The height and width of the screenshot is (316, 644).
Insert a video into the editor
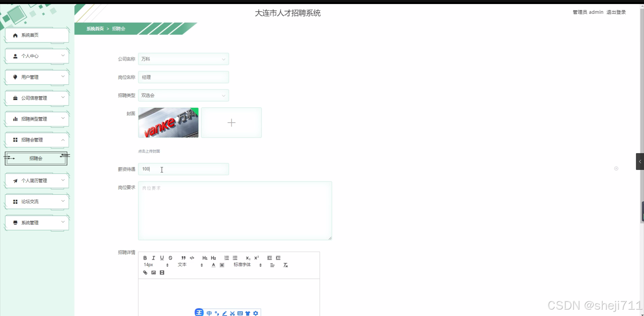(162, 272)
